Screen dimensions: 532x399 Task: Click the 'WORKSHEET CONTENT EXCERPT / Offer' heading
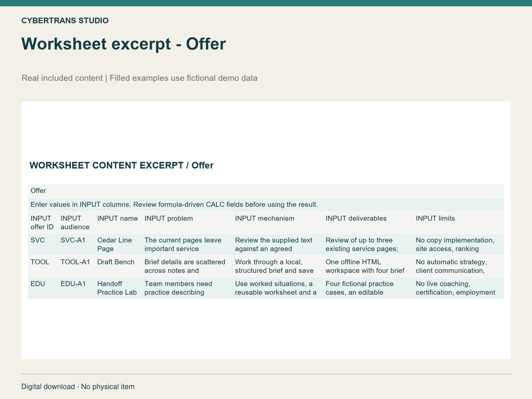tap(121, 165)
